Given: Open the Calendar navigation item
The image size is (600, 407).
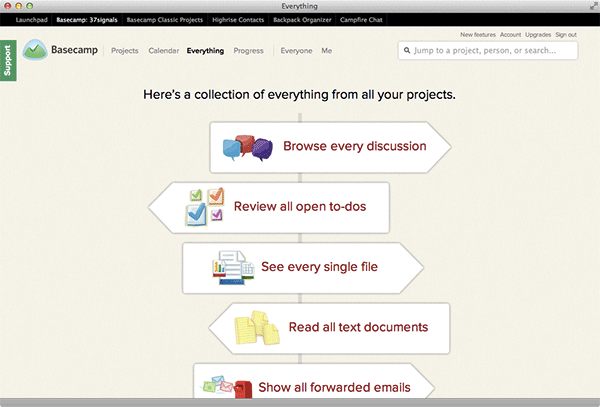Looking at the screenshot, I should (x=164, y=50).
